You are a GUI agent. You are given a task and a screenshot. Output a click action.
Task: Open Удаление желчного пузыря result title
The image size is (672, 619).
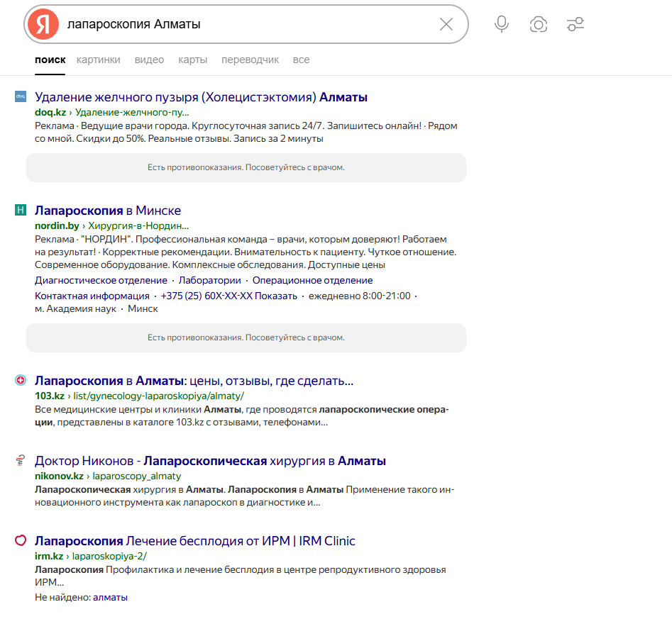201,97
